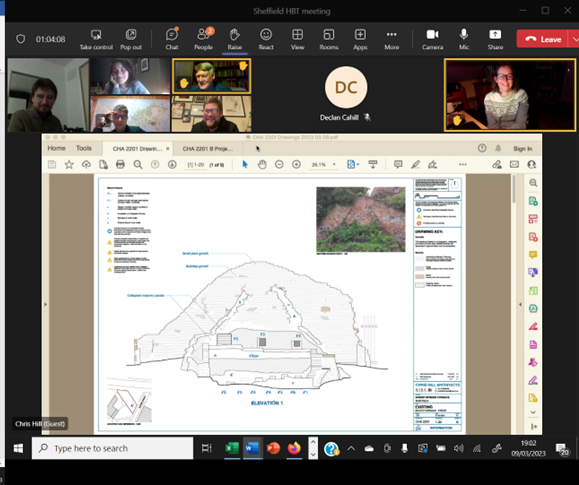Click the Raise hand button
Image resolution: width=579 pixels, height=485 pixels.
click(x=234, y=39)
